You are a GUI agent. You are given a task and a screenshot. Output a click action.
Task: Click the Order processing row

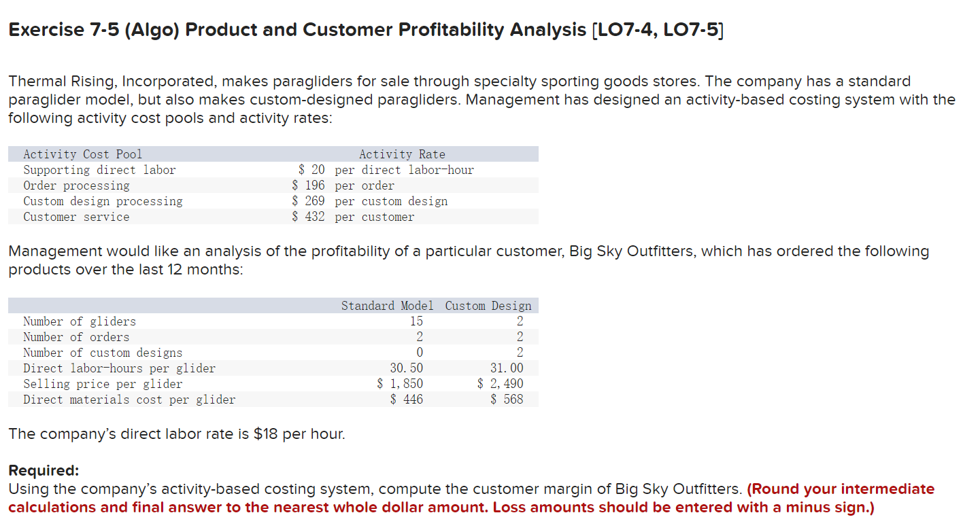point(76,185)
